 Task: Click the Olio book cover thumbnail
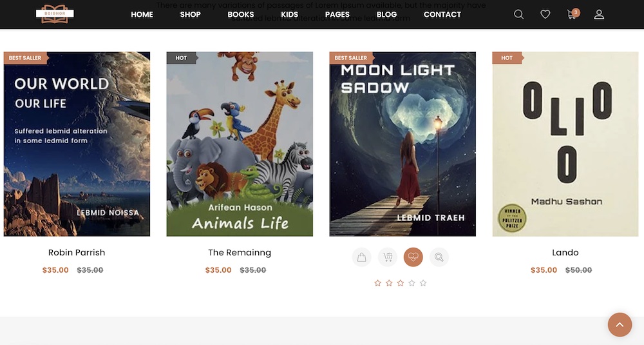click(565, 144)
